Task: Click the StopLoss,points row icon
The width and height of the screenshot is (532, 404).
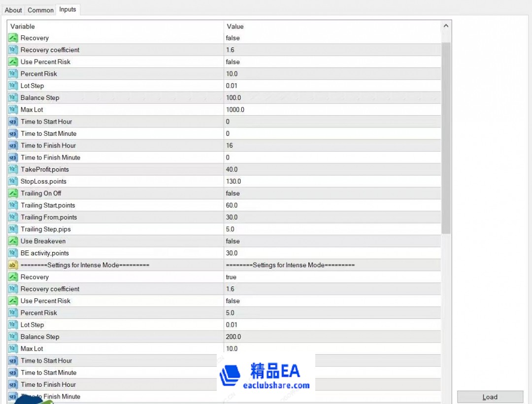Action: click(13, 182)
